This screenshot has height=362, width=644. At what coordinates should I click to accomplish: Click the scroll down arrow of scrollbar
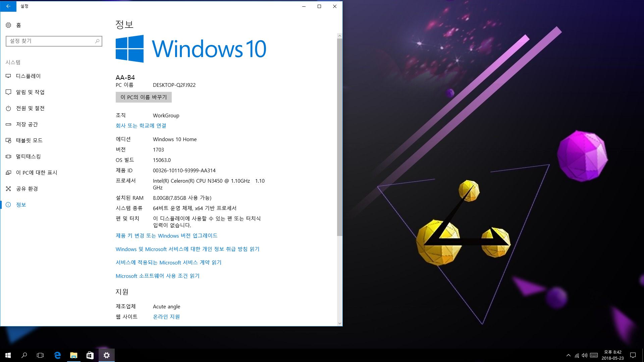[340, 323]
